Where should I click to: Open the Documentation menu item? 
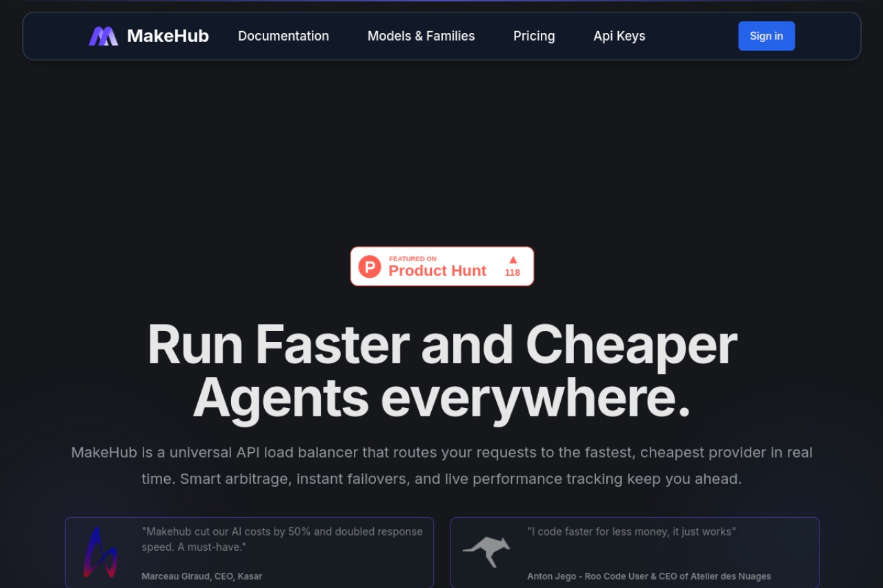coord(284,36)
